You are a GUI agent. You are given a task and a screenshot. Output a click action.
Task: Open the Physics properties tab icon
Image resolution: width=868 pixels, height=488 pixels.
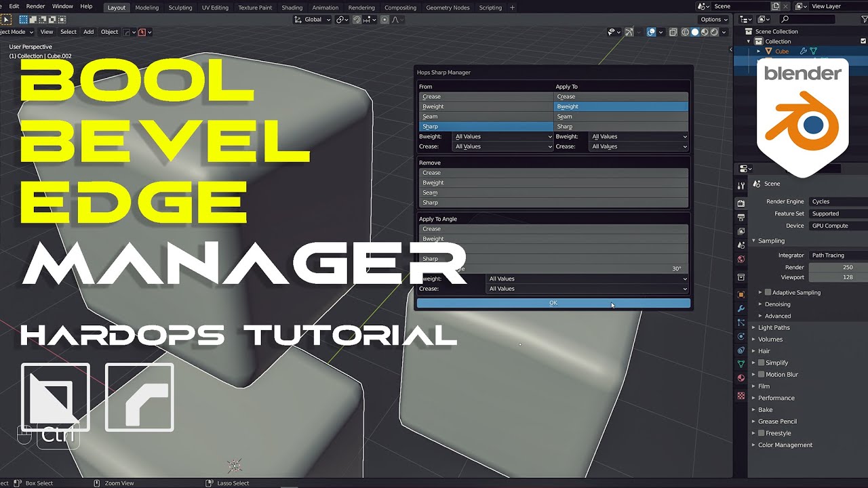[x=741, y=336]
